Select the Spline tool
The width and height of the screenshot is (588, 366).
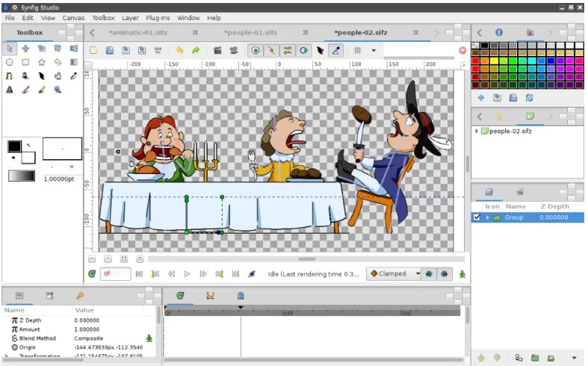pos(10,76)
